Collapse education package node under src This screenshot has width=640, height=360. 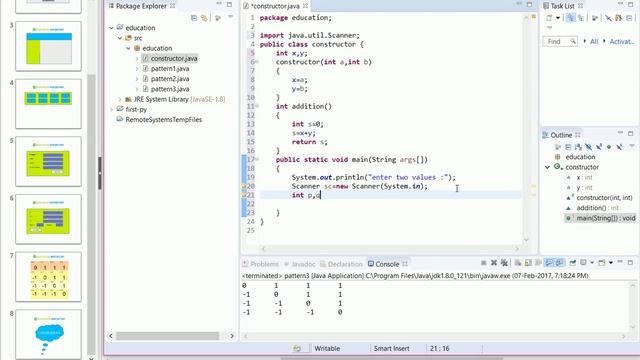(128, 48)
